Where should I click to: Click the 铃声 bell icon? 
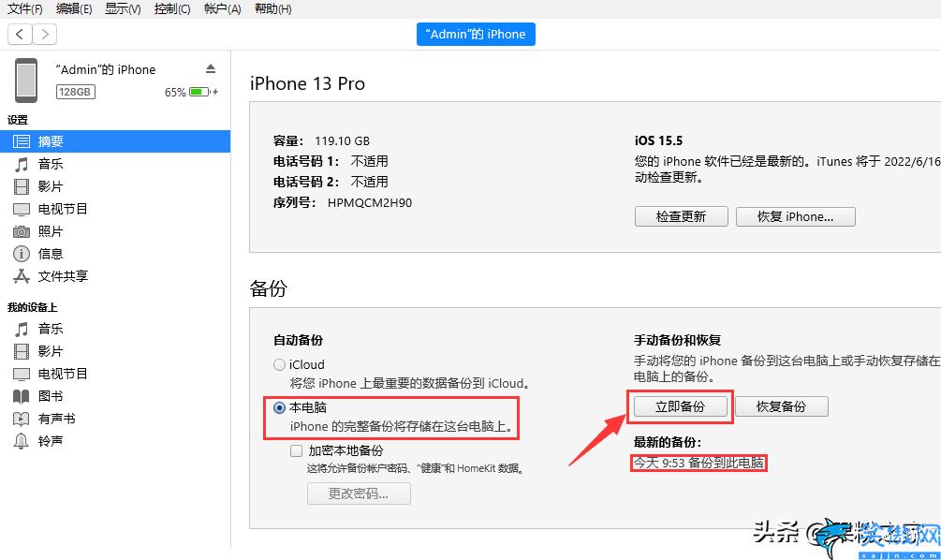(21, 441)
